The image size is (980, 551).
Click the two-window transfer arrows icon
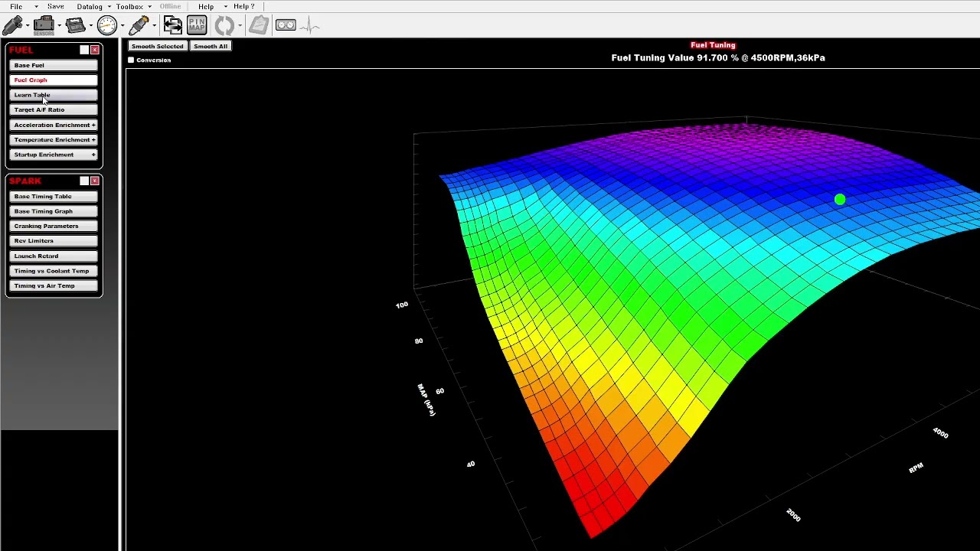pos(172,25)
